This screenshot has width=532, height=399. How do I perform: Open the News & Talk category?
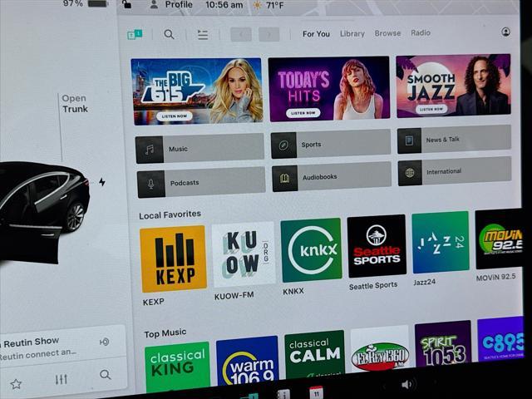coord(454,140)
